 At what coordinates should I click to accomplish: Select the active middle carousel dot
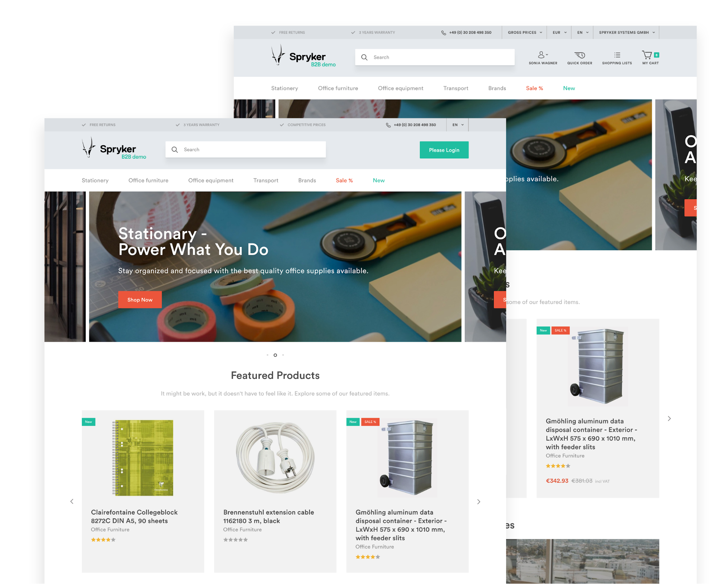click(x=275, y=355)
